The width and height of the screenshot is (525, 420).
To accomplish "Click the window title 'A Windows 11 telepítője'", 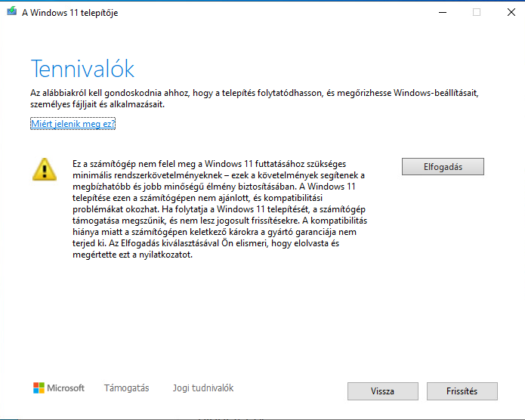I will coord(70,13).
